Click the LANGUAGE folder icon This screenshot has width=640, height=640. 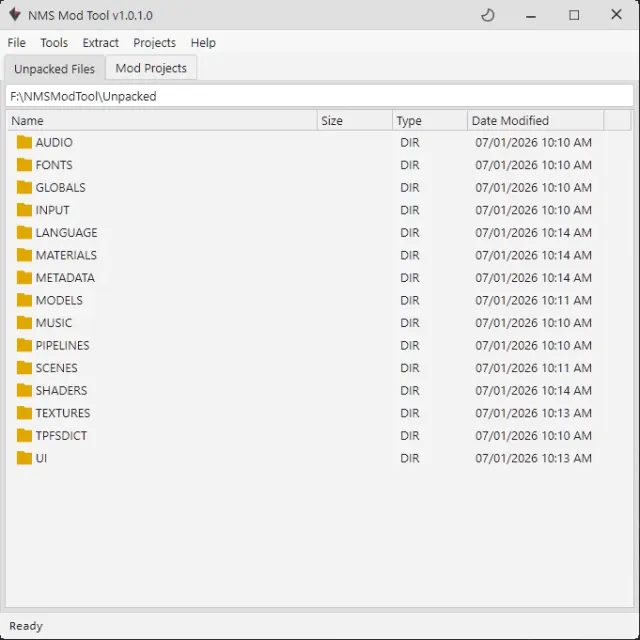click(x=24, y=232)
